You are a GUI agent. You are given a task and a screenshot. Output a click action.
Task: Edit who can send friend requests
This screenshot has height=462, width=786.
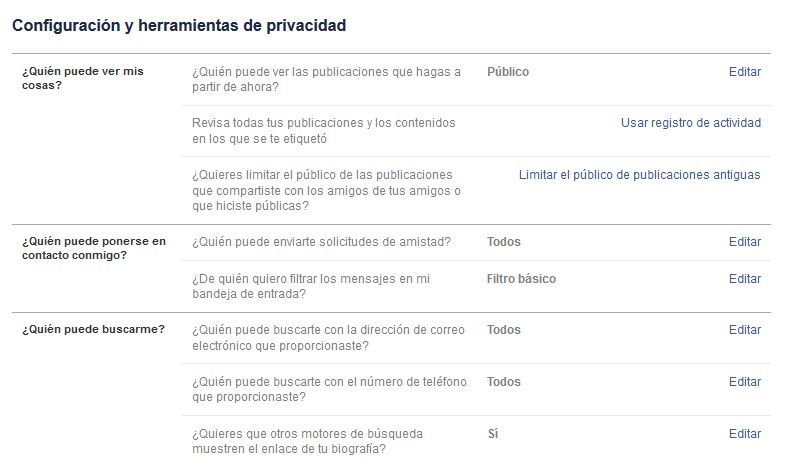[744, 242]
